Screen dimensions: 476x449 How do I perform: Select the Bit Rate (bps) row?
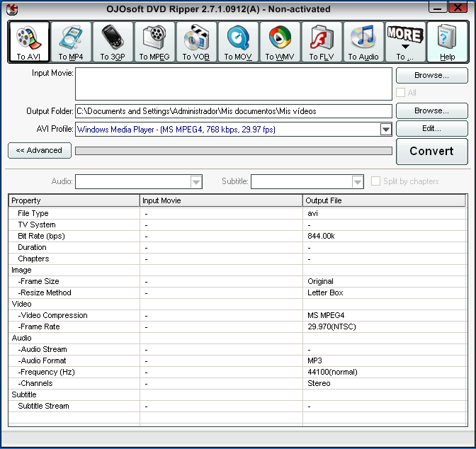(237, 237)
